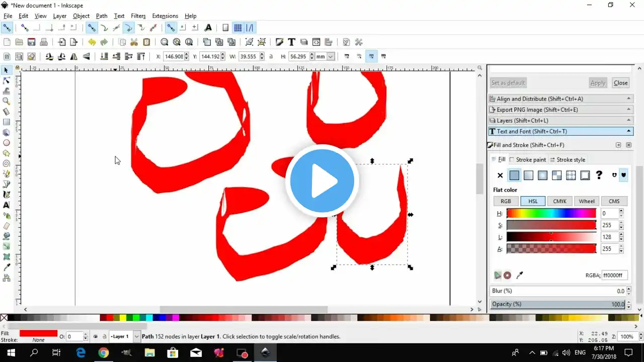The width and height of the screenshot is (644, 362).
Task: Select the Paint Bucket tool
Action: click(7, 236)
